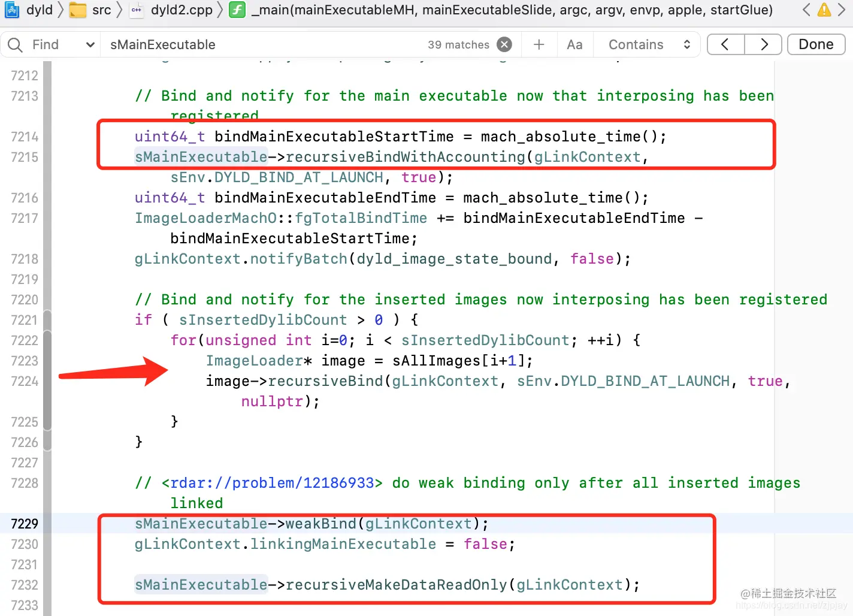The width and height of the screenshot is (853, 616).
Task: Select the dyld breadcrumb item
Action: click(40, 10)
